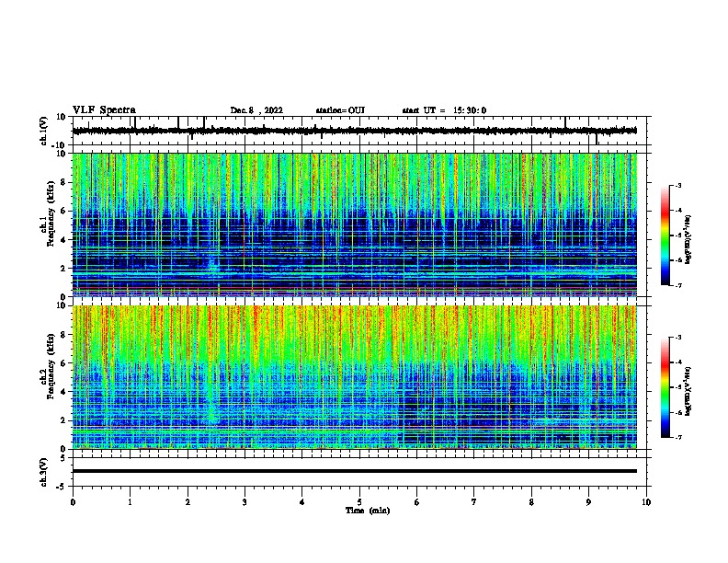This screenshot has width=728, height=563.
Task: Click time axis tick label "3"
Action: coord(245,502)
